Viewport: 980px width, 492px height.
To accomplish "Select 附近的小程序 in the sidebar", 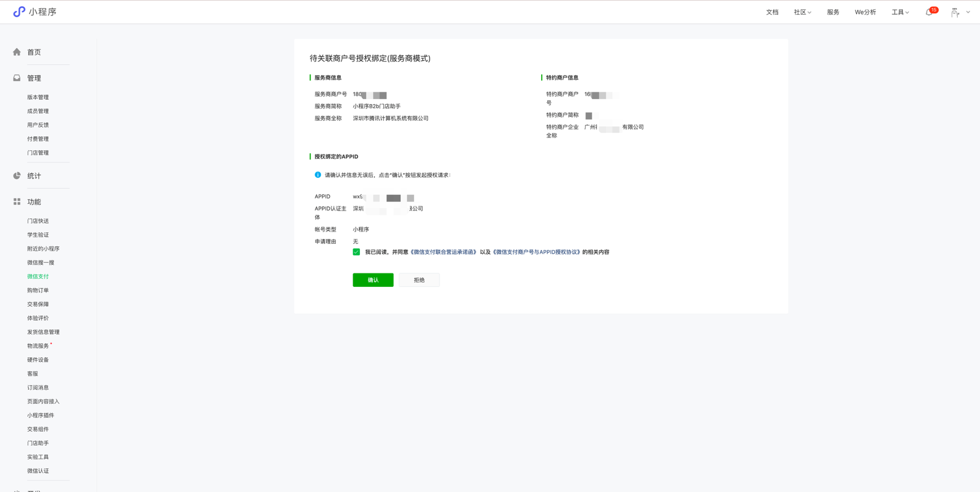I will (43, 249).
